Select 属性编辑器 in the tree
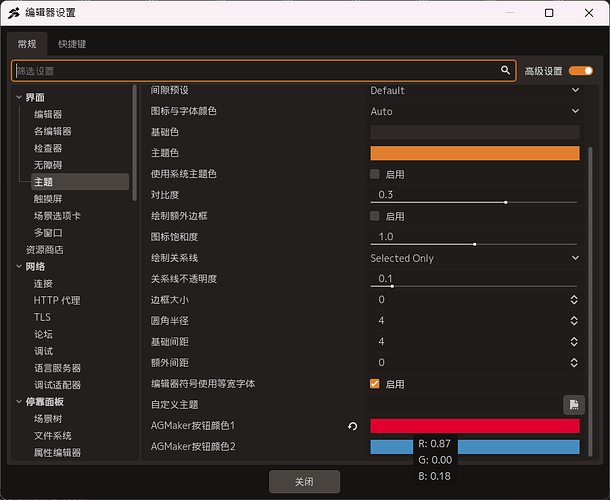The height and width of the screenshot is (500, 610). pyautogui.click(x=57, y=453)
